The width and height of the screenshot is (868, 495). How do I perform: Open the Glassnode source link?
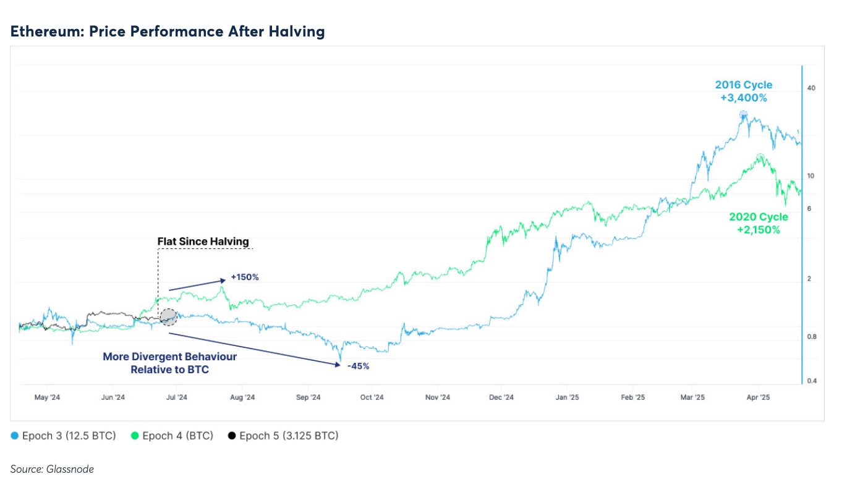tap(53, 469)
